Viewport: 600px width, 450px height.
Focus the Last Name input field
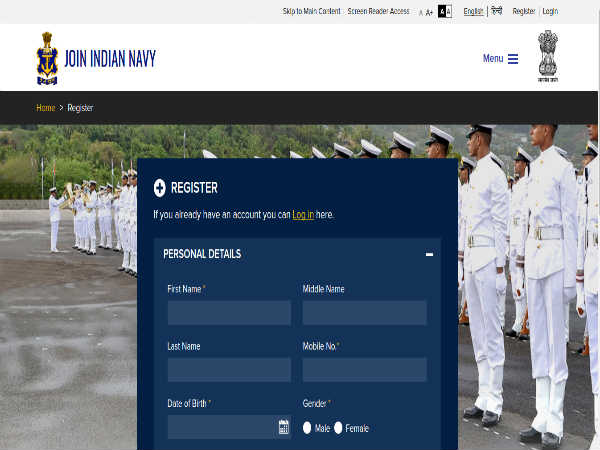tap(229, 370)
